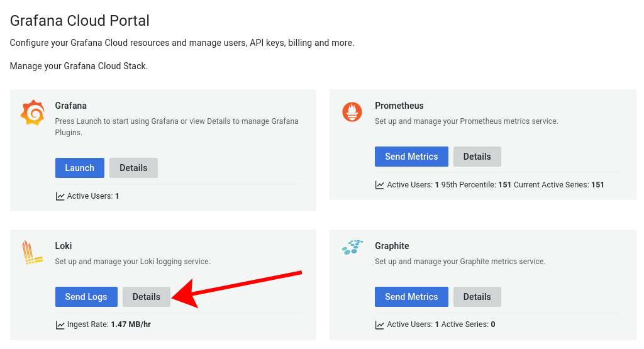Screen dimensions: 644x349
Task: Select the Loki card title
Action: pyautogui.click(x=64, y=246)
